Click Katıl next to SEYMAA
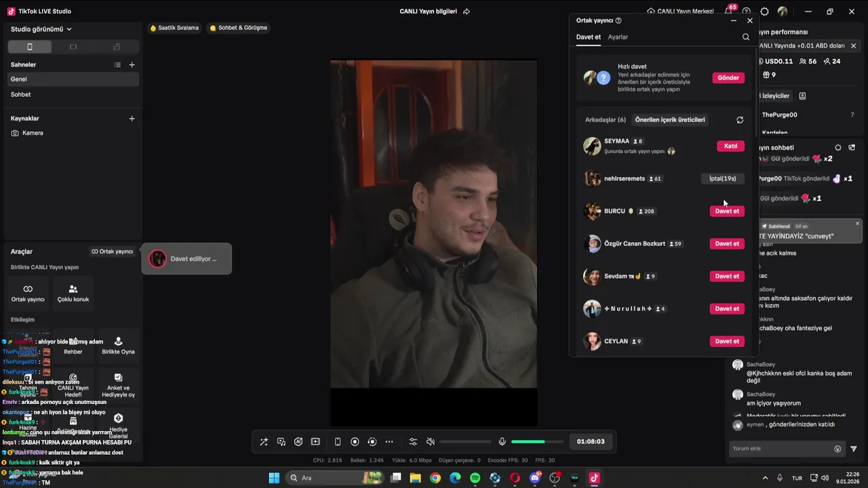 730,146
